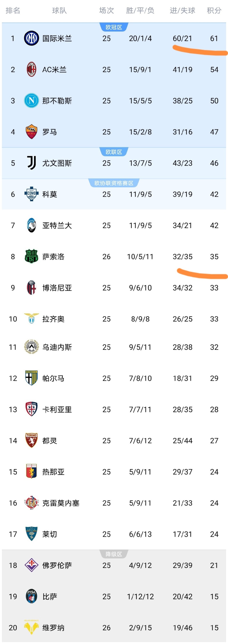Select the 欧联区 zone label
The height and width of the screenshot is (644, 228).
click(114, 152)
